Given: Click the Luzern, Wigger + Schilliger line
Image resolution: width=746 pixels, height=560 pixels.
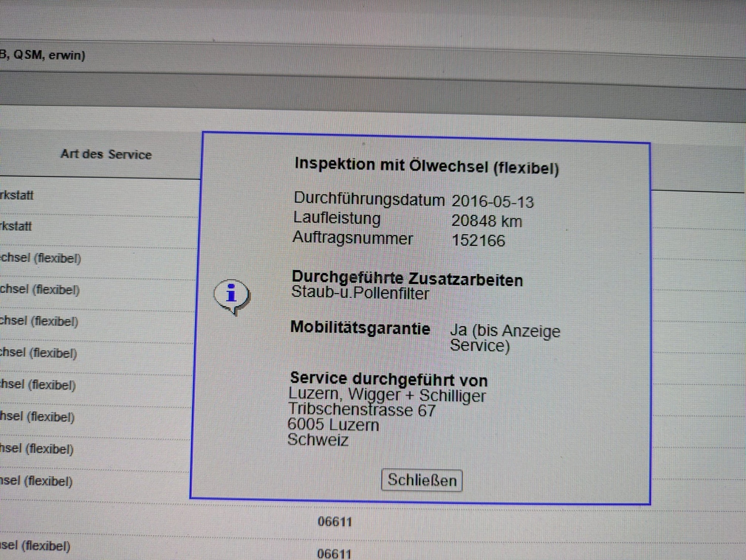Looking at the screenshot, I should (x=387, y=395).
